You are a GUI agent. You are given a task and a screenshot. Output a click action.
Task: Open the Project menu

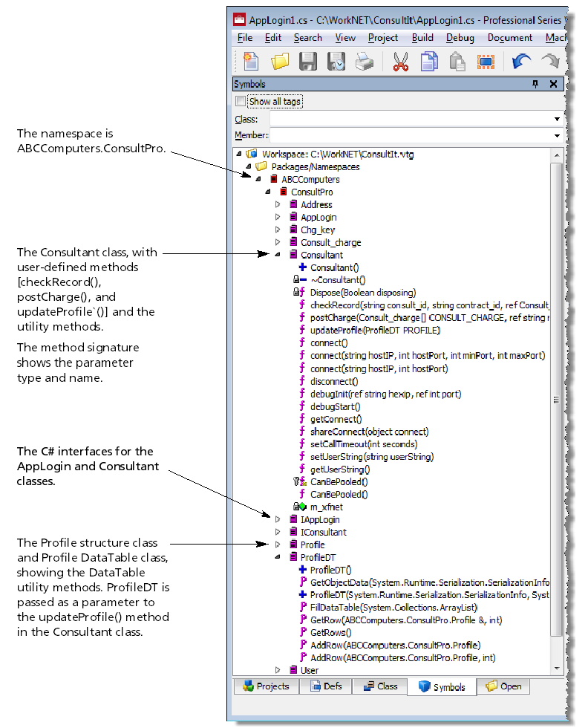[383, 38]
